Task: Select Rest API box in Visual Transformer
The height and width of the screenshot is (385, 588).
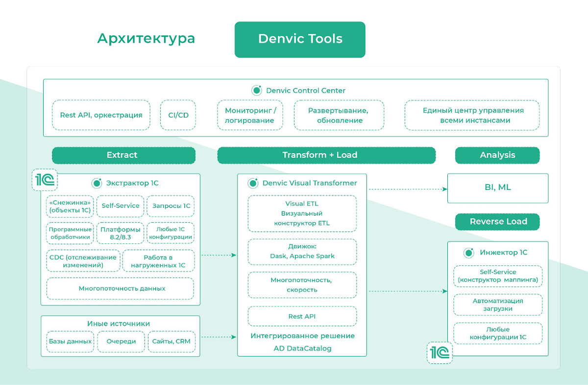Action: pyautogui.click(x=302, y=316)
